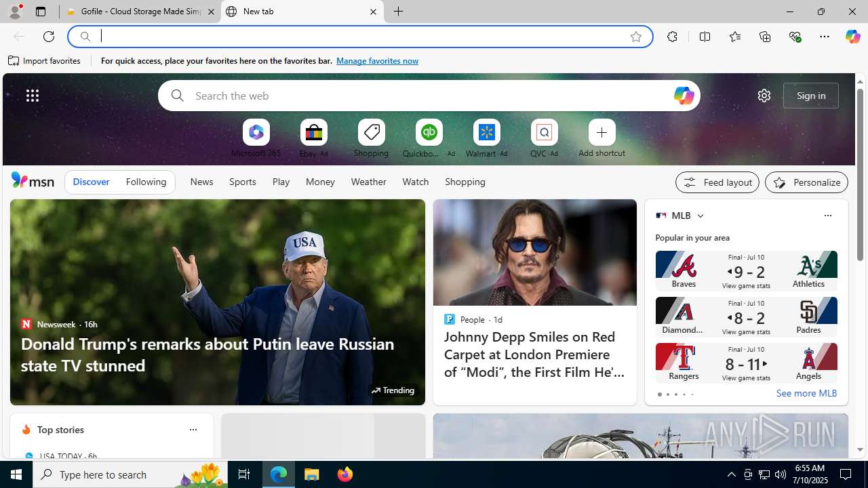
Task: Click Import favorites button
Action: point(45,61)
